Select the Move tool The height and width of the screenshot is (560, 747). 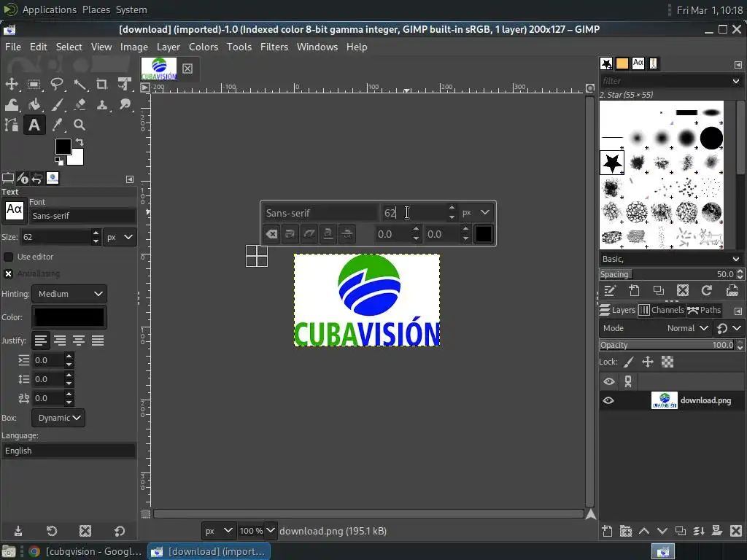click(x=12, y=85)
